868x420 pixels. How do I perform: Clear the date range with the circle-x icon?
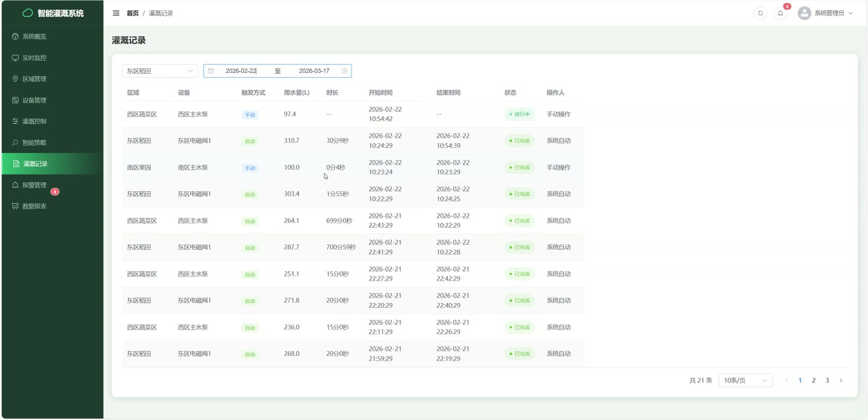pos(345,71)
